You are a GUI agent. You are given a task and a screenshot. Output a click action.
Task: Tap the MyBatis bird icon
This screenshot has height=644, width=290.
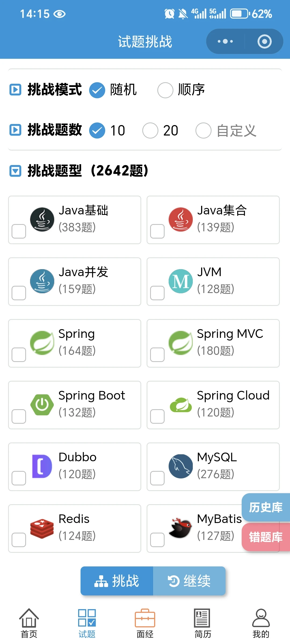point(181,528)
